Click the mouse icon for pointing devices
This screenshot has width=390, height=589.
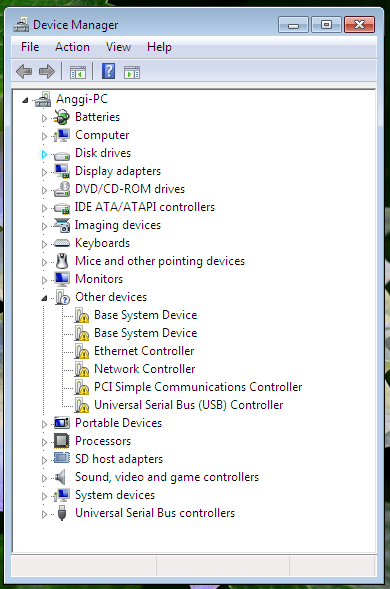(62, 261)
